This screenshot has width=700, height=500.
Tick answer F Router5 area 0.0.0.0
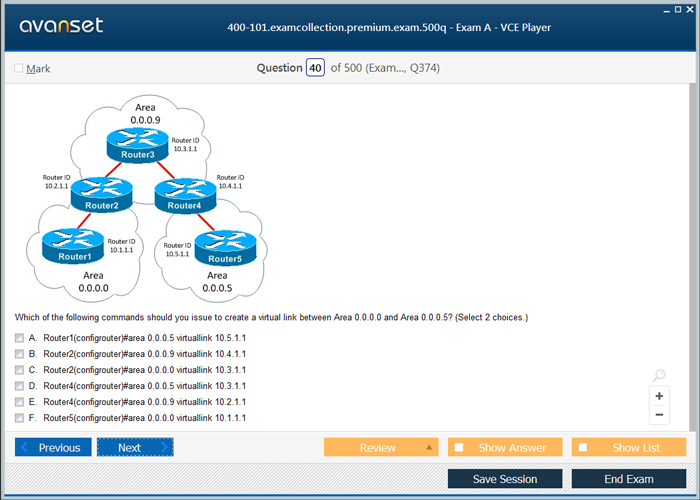[19, 418]
